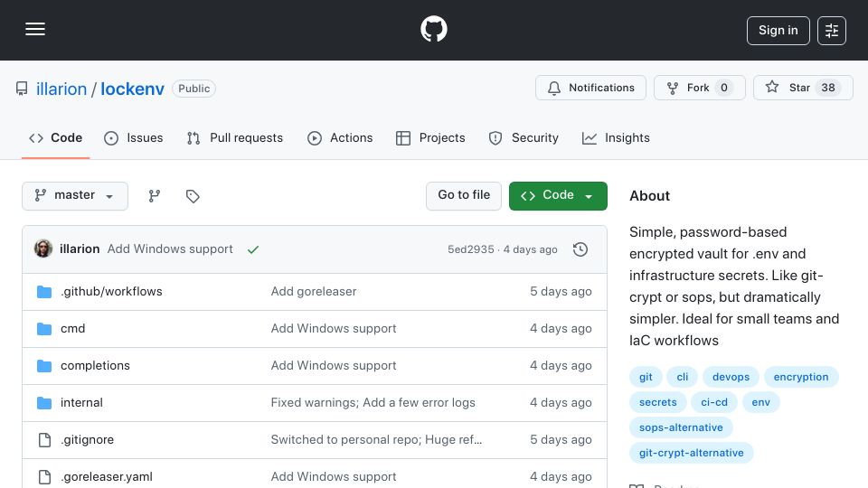This screenshot has width=868, height=488.
Task: Open commit history clock icon
Action: click(x=580, y=249)
